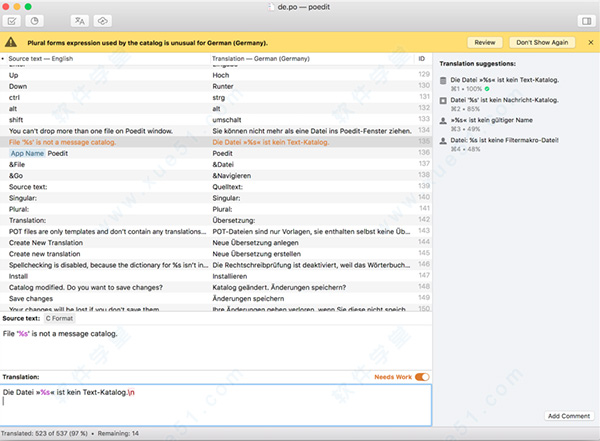The height and width of the screenshot is (441, 600).
Task: Click translation cell '&Navigieren'
Action: click(x=232, y=176)
